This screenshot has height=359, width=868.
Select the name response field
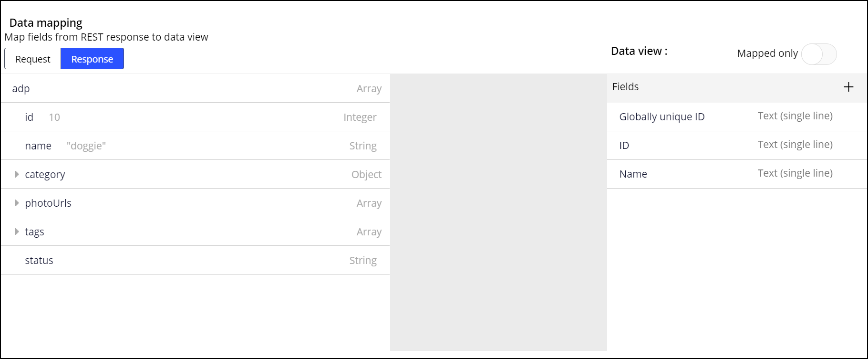pyautogui.click(x=38, y=146)
